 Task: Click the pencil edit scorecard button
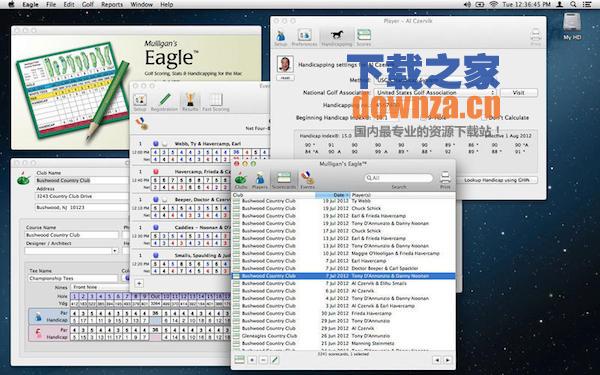275,360
